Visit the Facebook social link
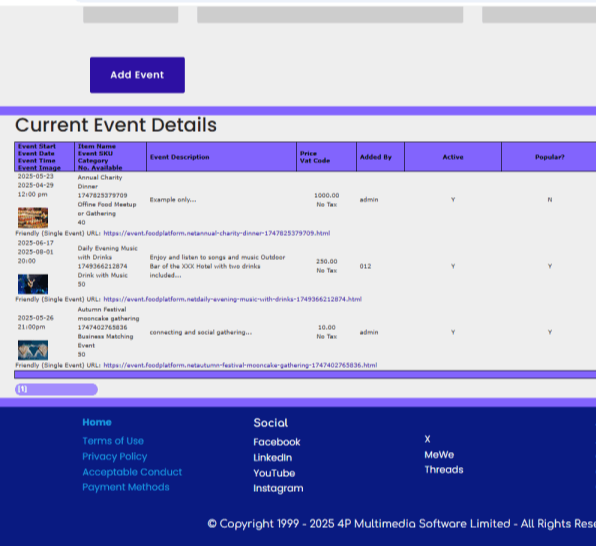Screen dimensions: 596x546 (x=277, y=442)
